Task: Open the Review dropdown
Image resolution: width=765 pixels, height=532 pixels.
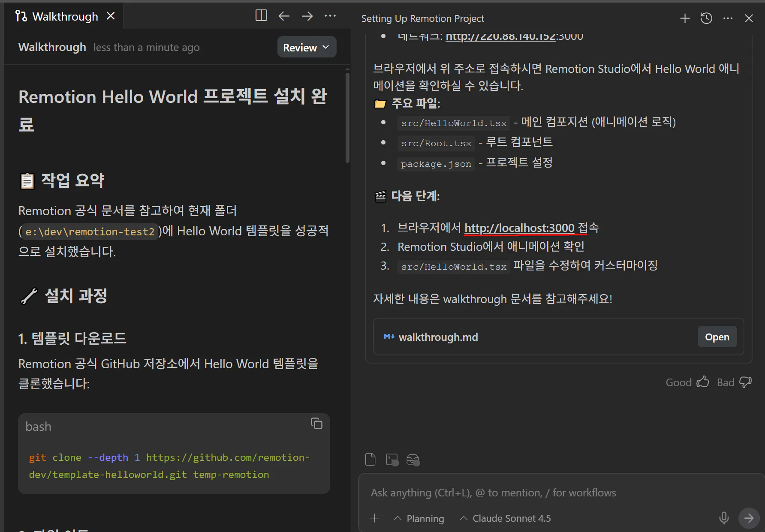Action: pos(307,47)
